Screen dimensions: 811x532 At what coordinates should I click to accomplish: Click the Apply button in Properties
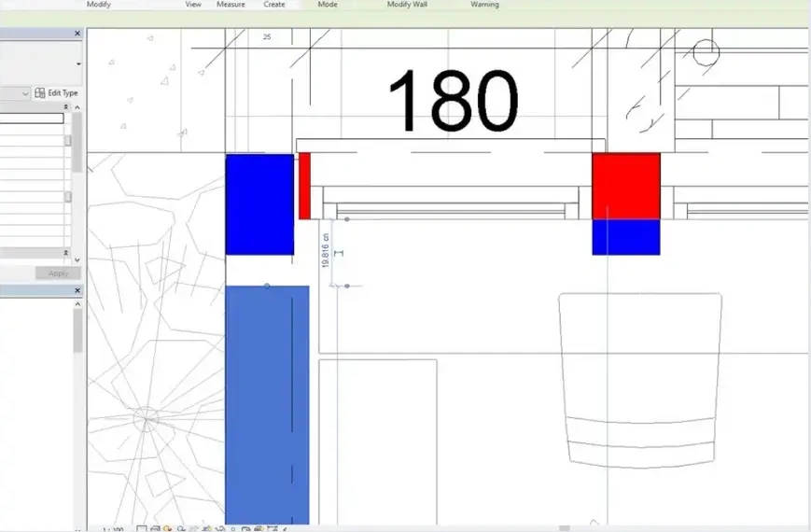pyautogui.click(x=58, y=273)
